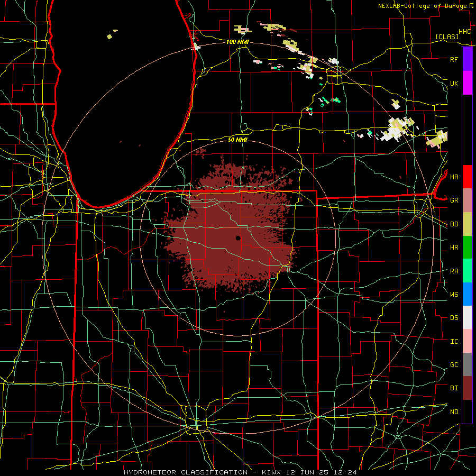Click the 100 NMI range ring label
476x476 pixels.
coord(237,42)
